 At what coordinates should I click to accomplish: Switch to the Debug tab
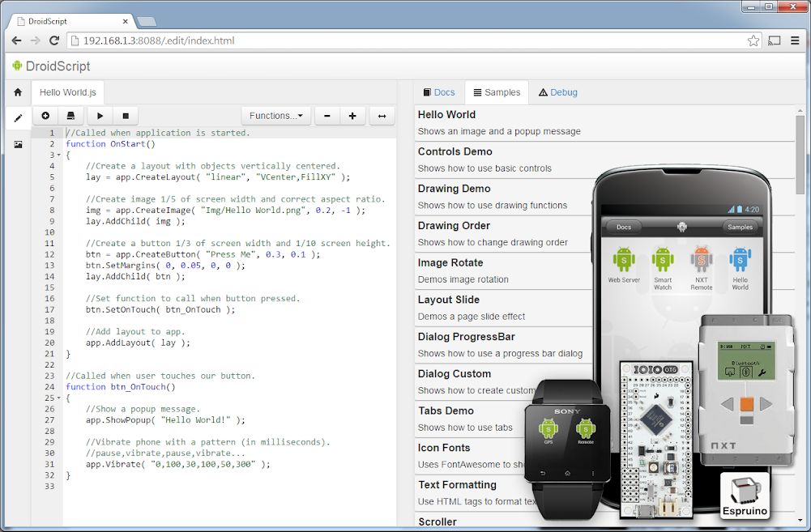[557, 92]
